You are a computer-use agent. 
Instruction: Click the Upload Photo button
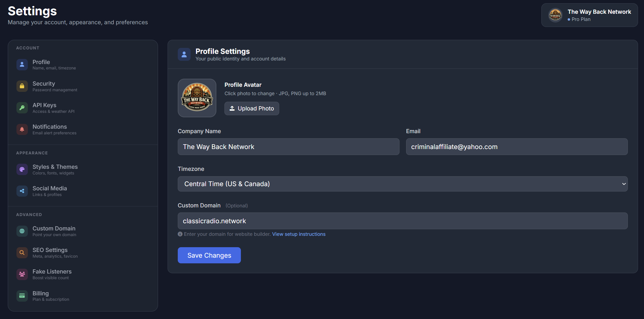(252, 108)
